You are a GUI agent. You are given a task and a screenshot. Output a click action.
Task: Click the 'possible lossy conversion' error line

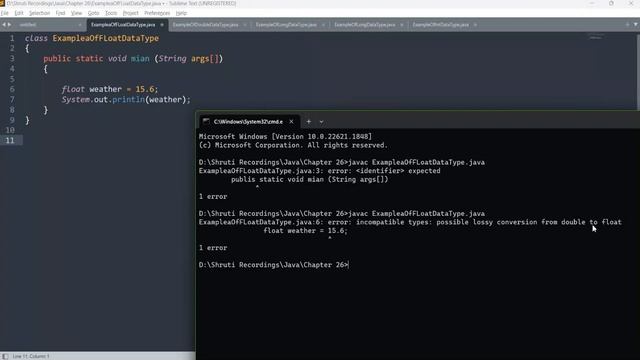pos(410,222)
